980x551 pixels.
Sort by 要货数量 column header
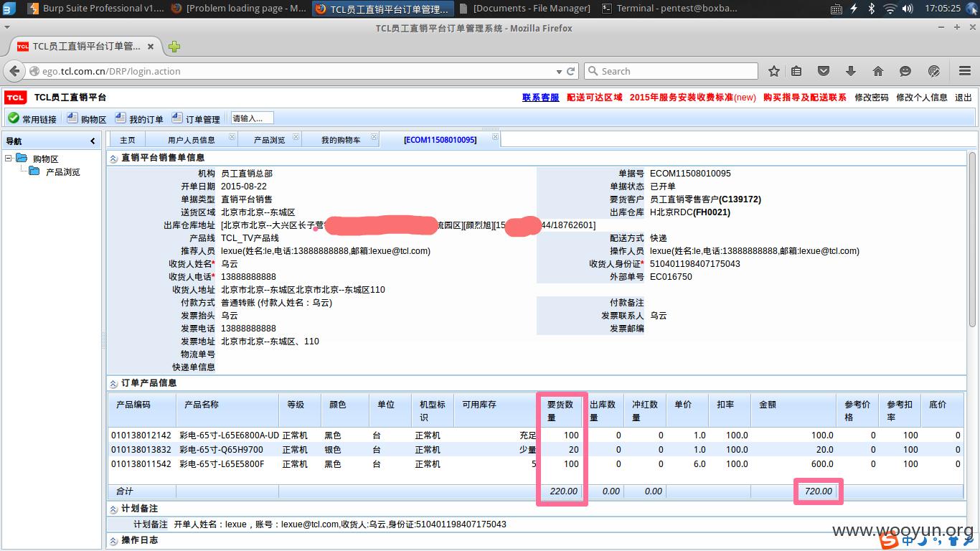pos(562,411)
